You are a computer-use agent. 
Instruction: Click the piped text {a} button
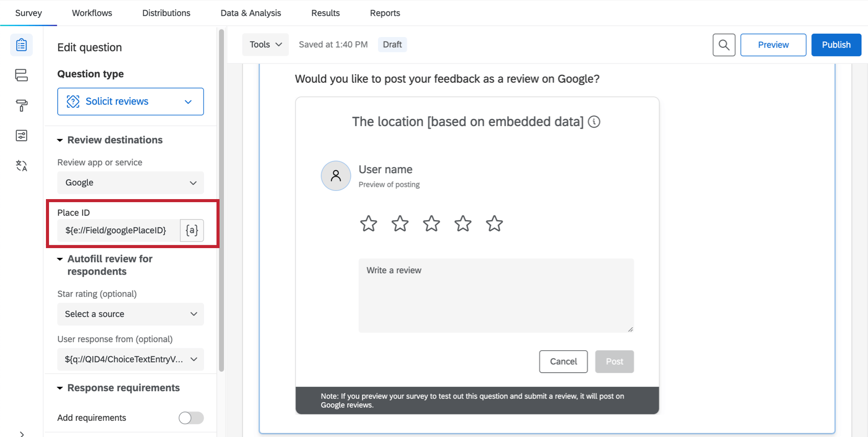[192, 230]
